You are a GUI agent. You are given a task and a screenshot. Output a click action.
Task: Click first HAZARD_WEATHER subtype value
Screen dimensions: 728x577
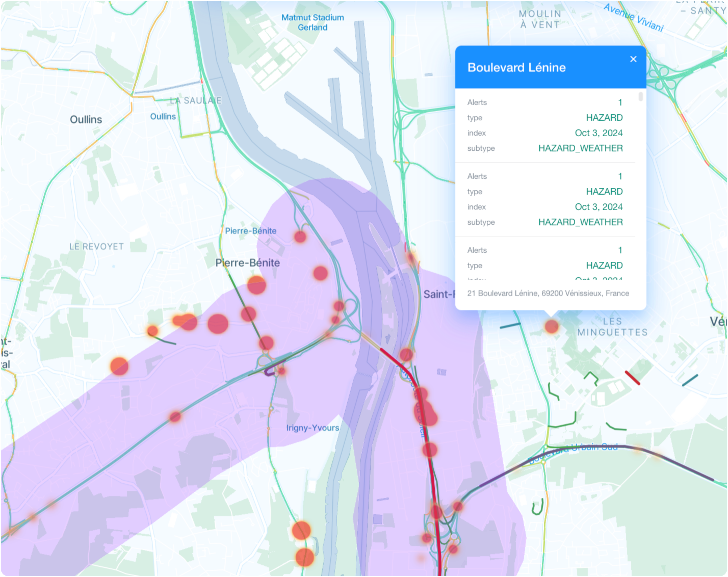[x=580, y=148]
